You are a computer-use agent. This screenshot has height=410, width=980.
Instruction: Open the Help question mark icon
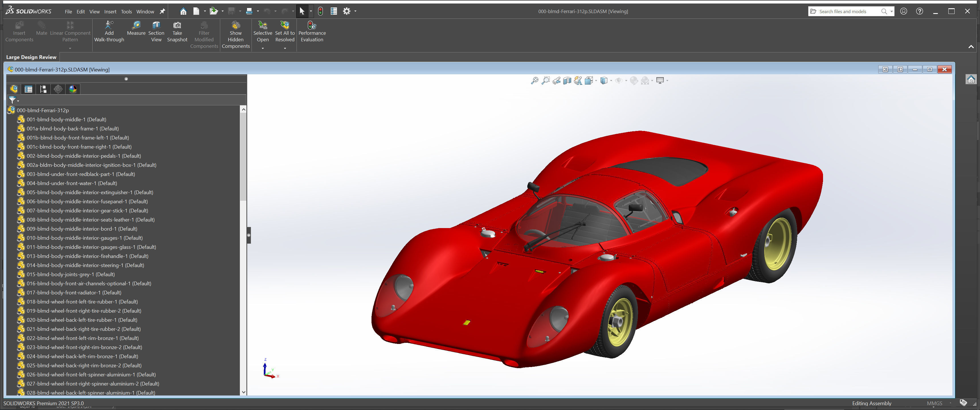pyautogui.click(x=920, y=11)
